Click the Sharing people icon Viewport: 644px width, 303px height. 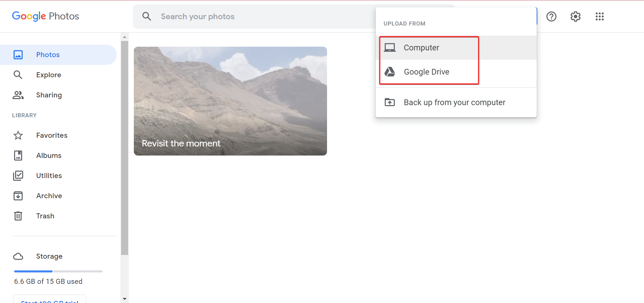[x=18, y=95]
